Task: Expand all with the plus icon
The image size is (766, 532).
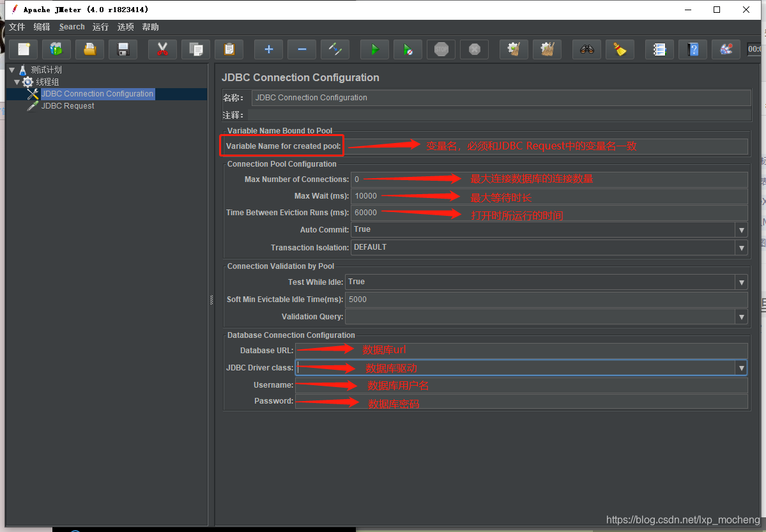Action: coord(269,49)
